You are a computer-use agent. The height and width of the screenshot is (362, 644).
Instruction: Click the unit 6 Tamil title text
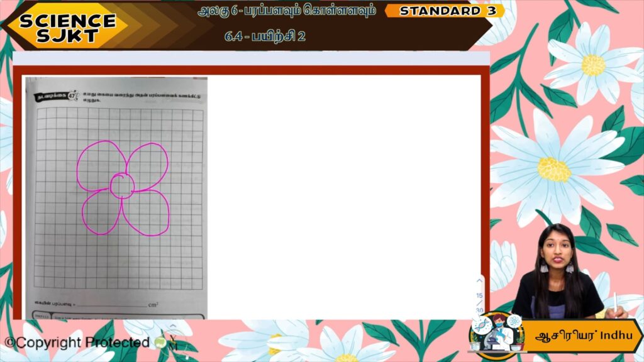[x=286, y=11]
